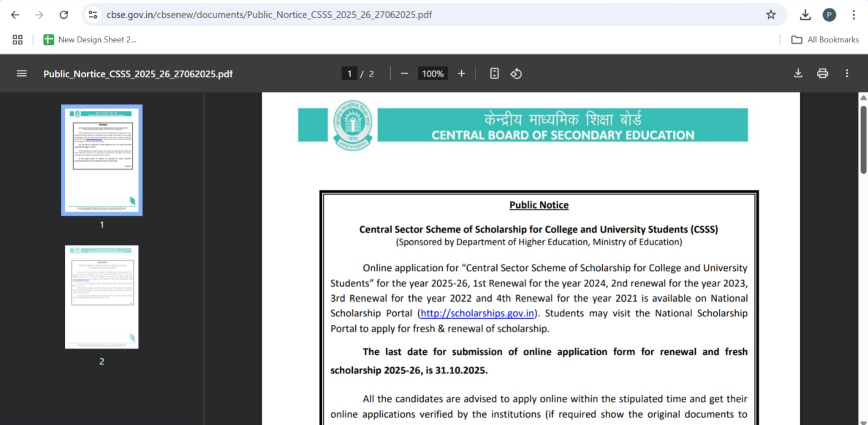Viewport: 868px width, 425px height.
Task: Click the Central Board of Secondary Education banner
Action: click(x=563, y=125)
